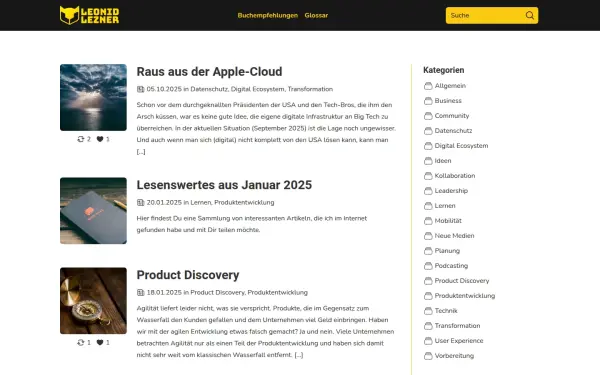The height and width of the screenshot is (375, 600).
Task: Click folder icon beside sidebar Transformation
Action: click(428, 326)
